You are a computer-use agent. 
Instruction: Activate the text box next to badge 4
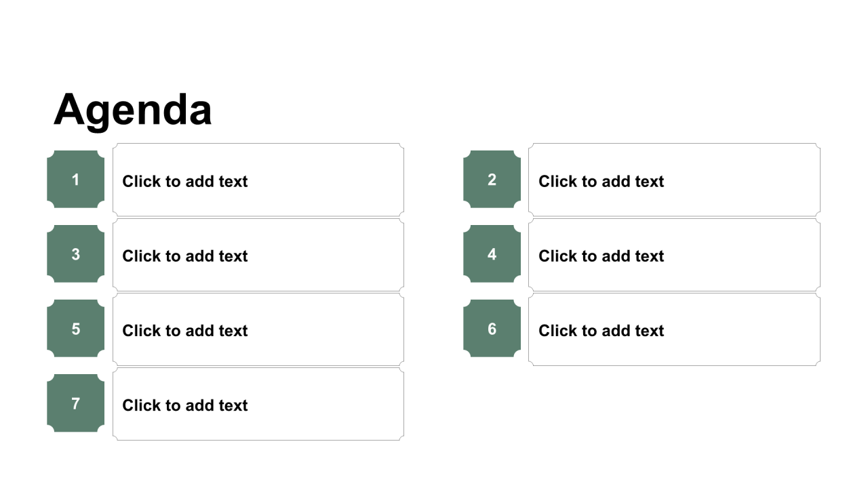(x=675, y=255)
